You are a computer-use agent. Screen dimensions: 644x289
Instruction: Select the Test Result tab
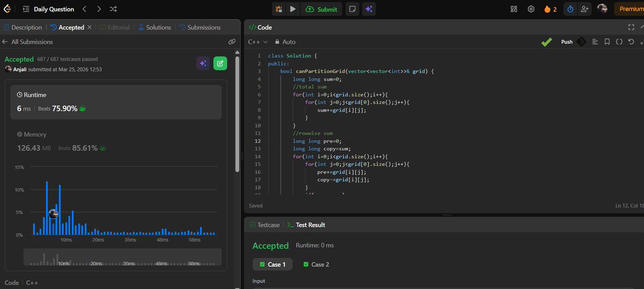[306, 225]
